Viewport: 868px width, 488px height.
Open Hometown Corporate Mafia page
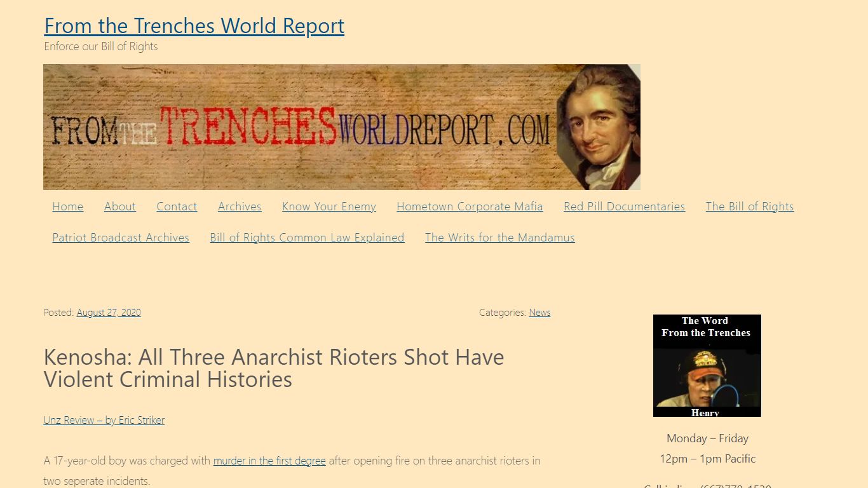tap(470, 207)
